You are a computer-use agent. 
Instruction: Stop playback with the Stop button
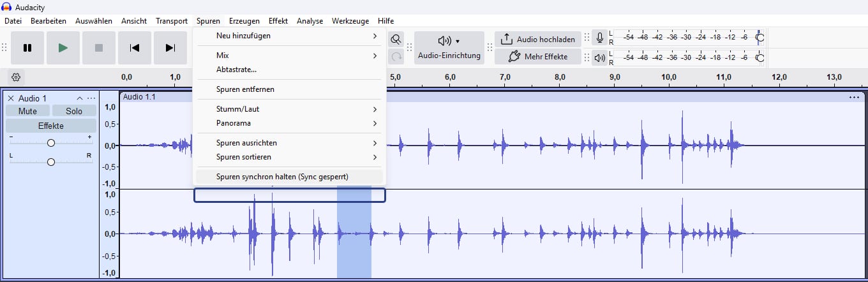click(99, 48)
